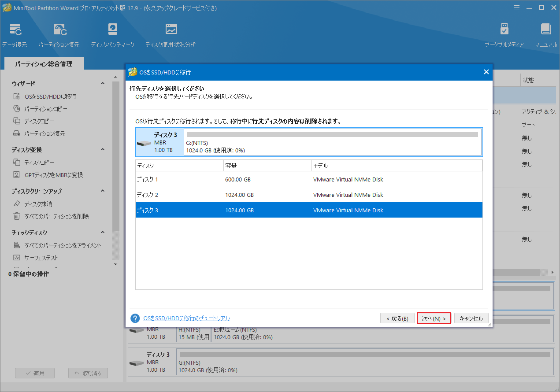Click the キャンセル button
The image size is (560, 392).
[x=471, y=318]
